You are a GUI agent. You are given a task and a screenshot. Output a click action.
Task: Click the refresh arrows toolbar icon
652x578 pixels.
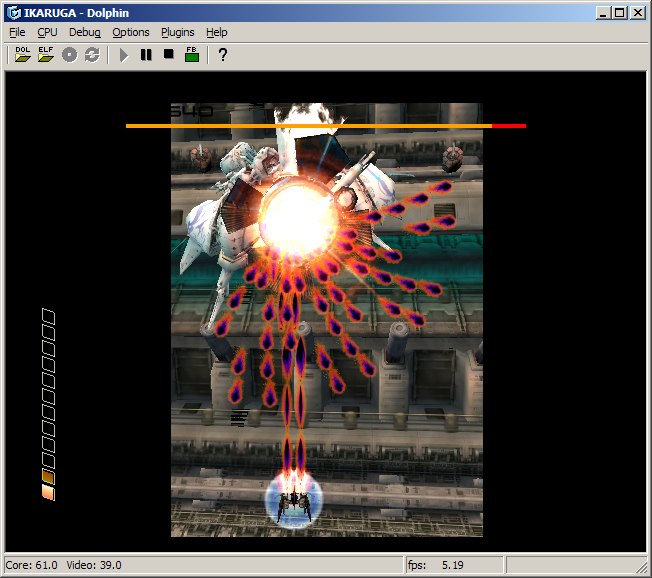(92, 55)
